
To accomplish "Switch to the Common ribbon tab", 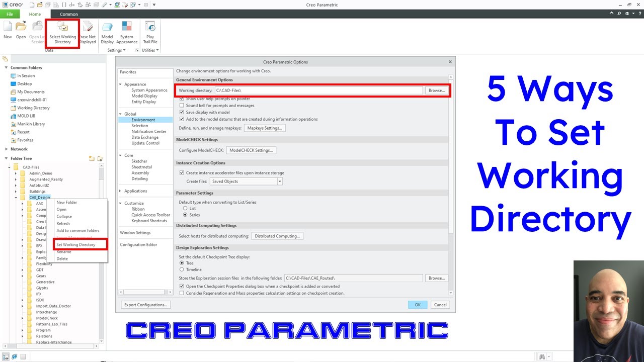I will 69,14.
